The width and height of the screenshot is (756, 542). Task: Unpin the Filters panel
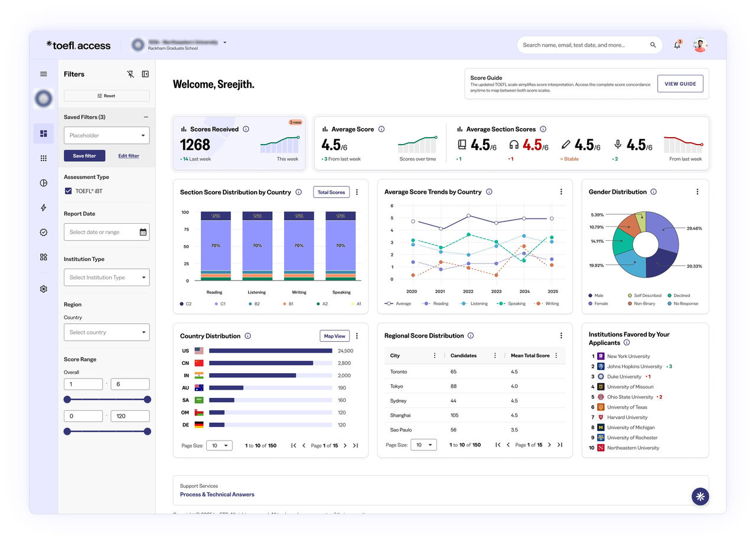[130, 74]
